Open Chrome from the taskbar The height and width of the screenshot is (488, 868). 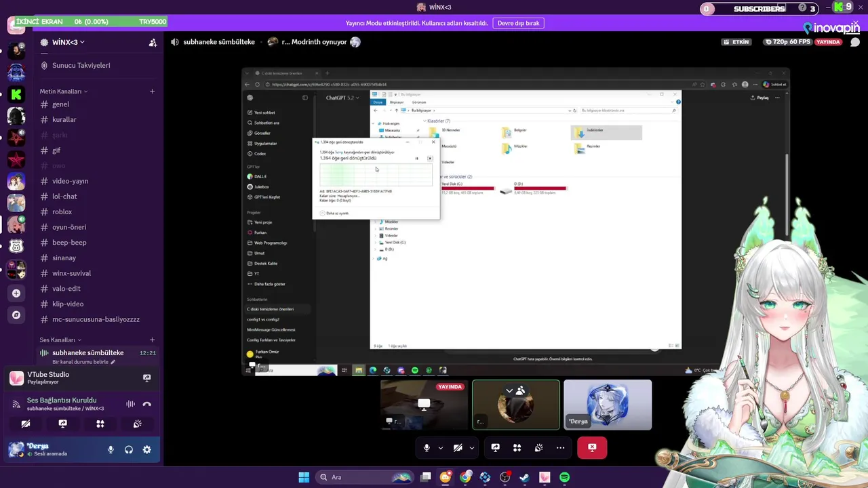(465, 477)
